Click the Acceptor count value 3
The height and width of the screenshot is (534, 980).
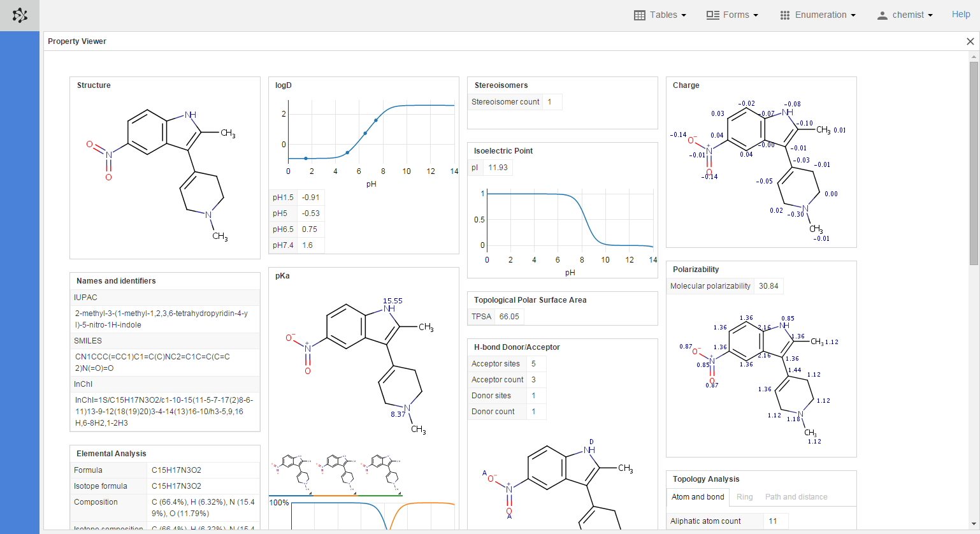pos(533,380)
